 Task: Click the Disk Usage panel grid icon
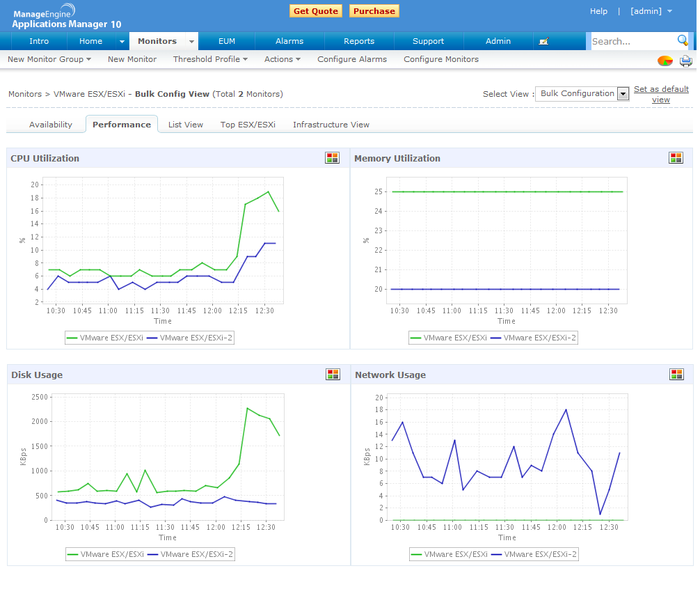[x=333, y=375]
